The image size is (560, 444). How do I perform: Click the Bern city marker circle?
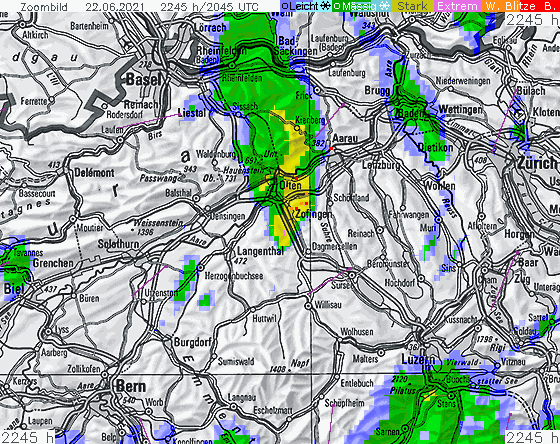106,375
